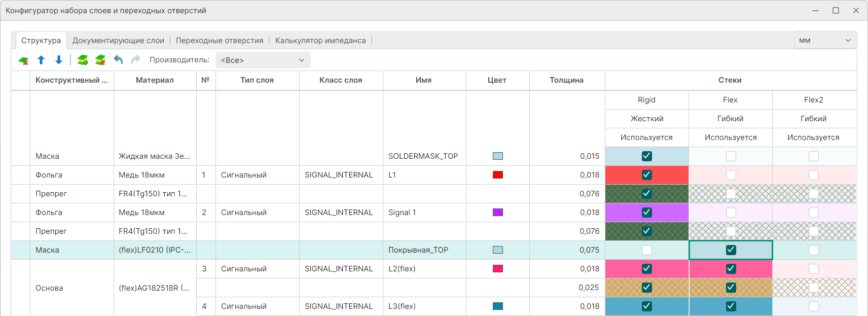Click the add stack icon
The image size is (868, 316).
click(x=83, y=60)
